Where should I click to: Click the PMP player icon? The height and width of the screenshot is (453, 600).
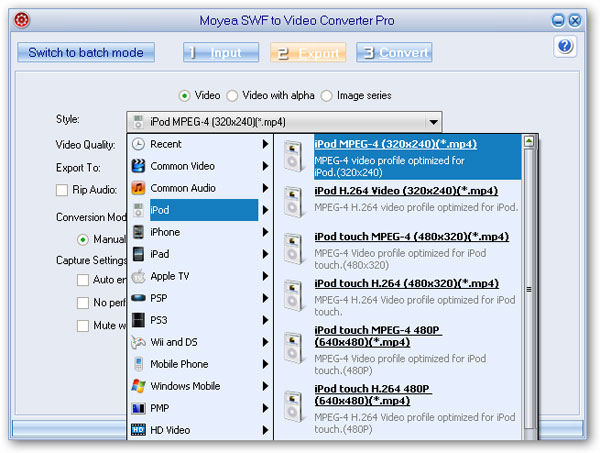138,408
